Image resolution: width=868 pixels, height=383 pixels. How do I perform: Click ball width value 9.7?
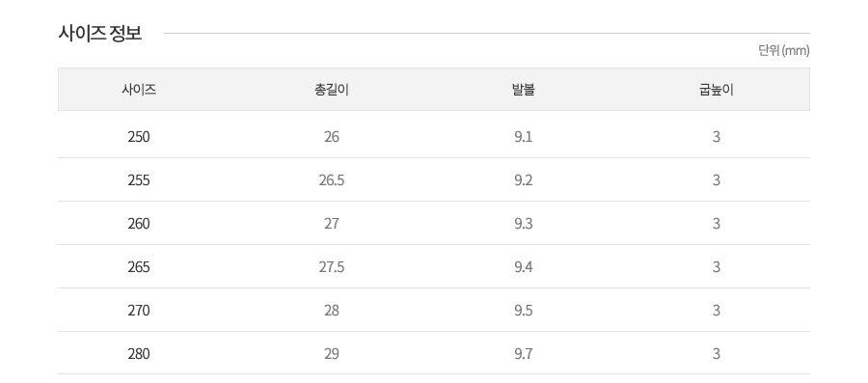523,354
